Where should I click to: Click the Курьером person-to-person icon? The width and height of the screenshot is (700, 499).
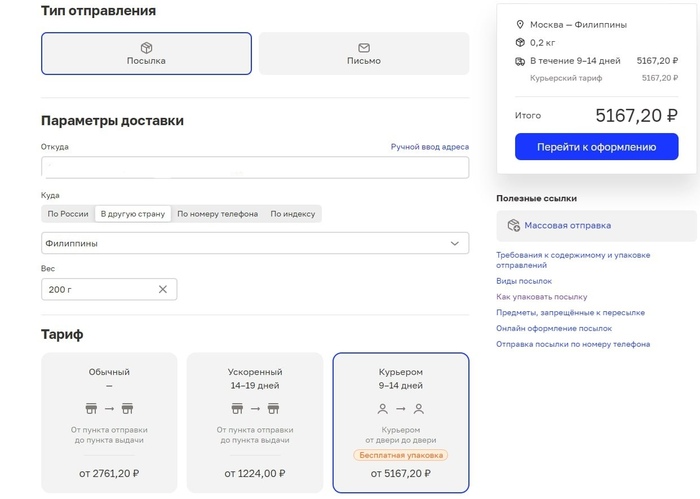point(400,408)
